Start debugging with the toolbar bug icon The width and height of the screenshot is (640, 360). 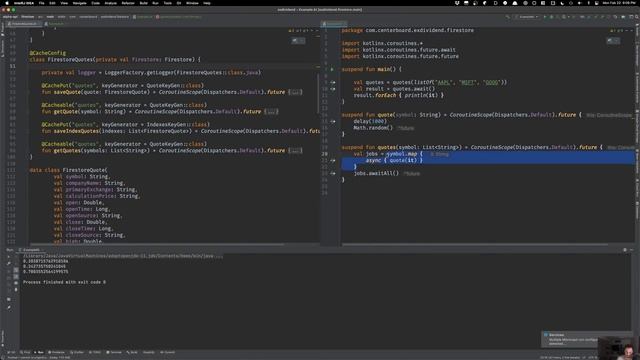click(x=551, y=17)
